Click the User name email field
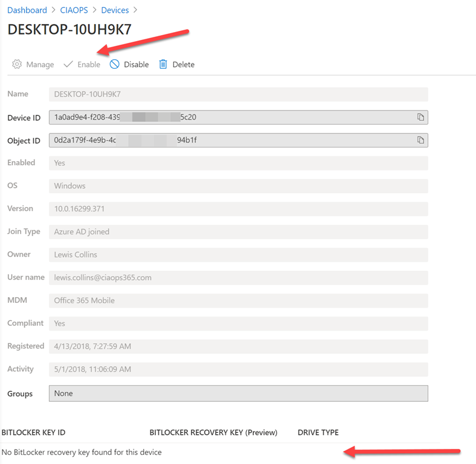 (x=238, y=278)
